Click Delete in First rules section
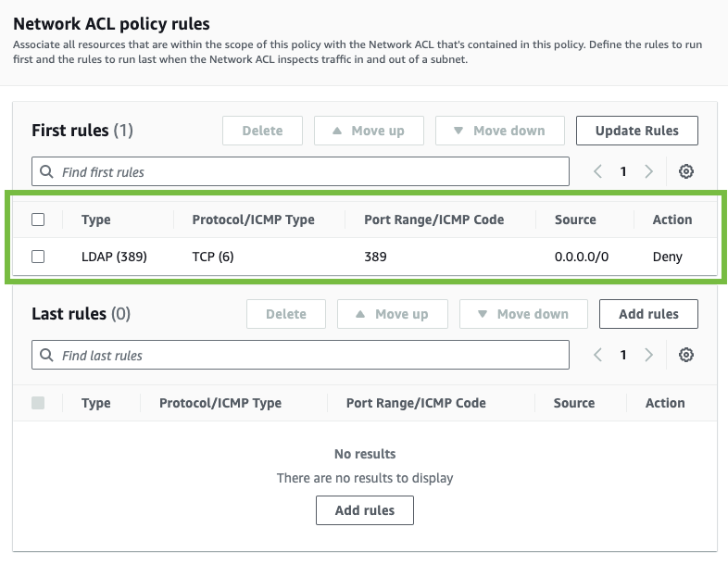Screen dimensions: 728x565 [262, 131]
